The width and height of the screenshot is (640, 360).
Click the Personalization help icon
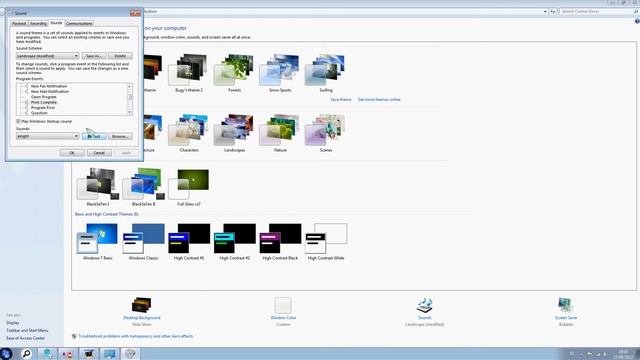637,21
